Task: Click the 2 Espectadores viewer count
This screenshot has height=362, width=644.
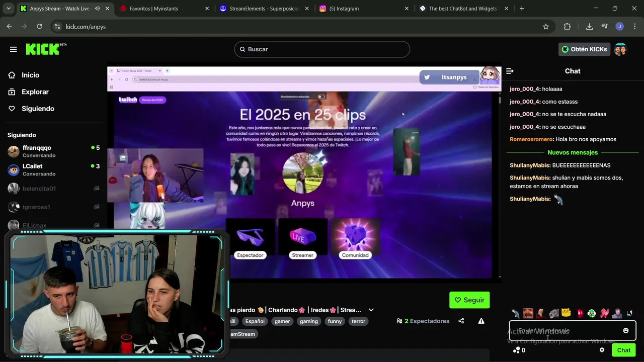Action: pos(423,321)
